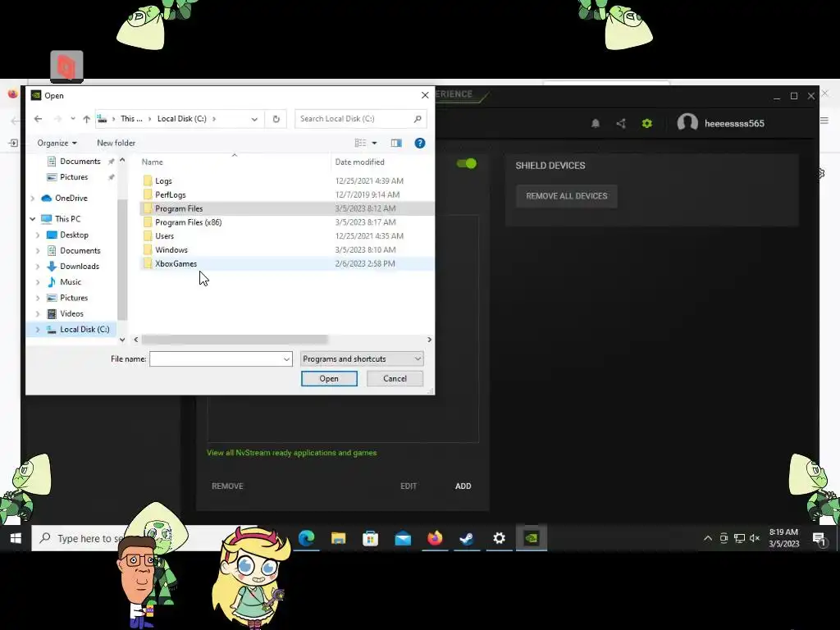This screenshot has width=840, height=630.
Task: Toggle the green SHIELD streaming switch
Action: pos(467,163)
